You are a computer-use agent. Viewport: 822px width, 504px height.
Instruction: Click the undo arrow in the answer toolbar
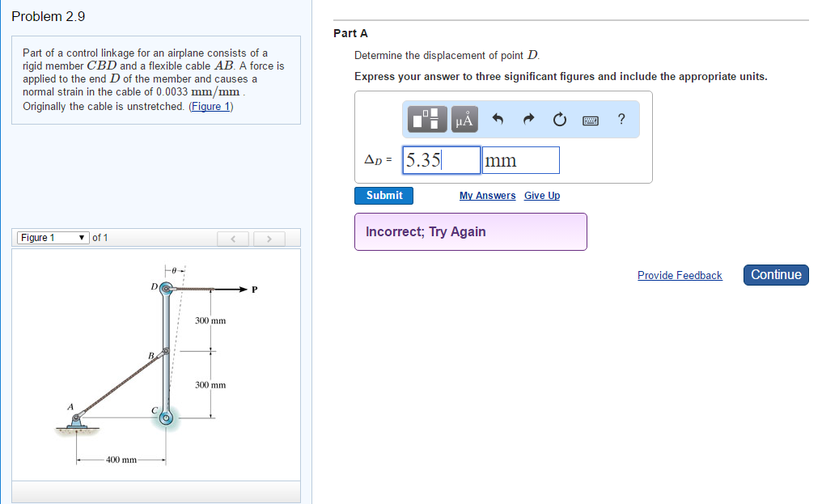pos(498,119)
